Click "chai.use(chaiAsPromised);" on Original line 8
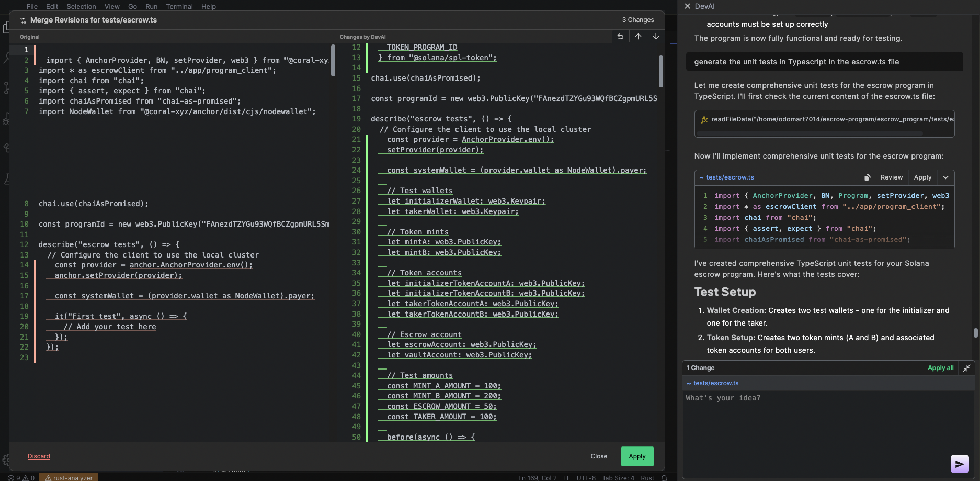This screenshot has height=481, width=980. tap(94, 204)
